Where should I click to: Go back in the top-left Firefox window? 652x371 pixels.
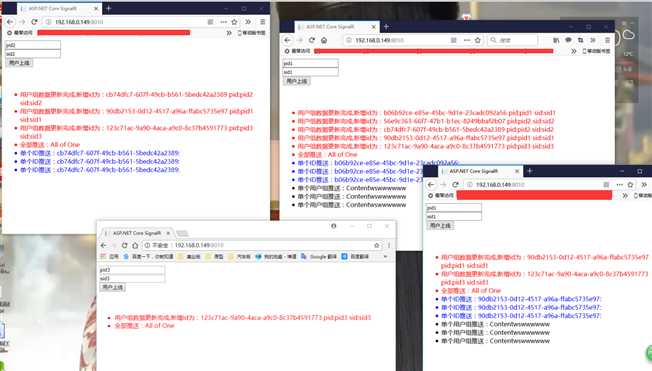pyautogui.click(x=10, y=22)
